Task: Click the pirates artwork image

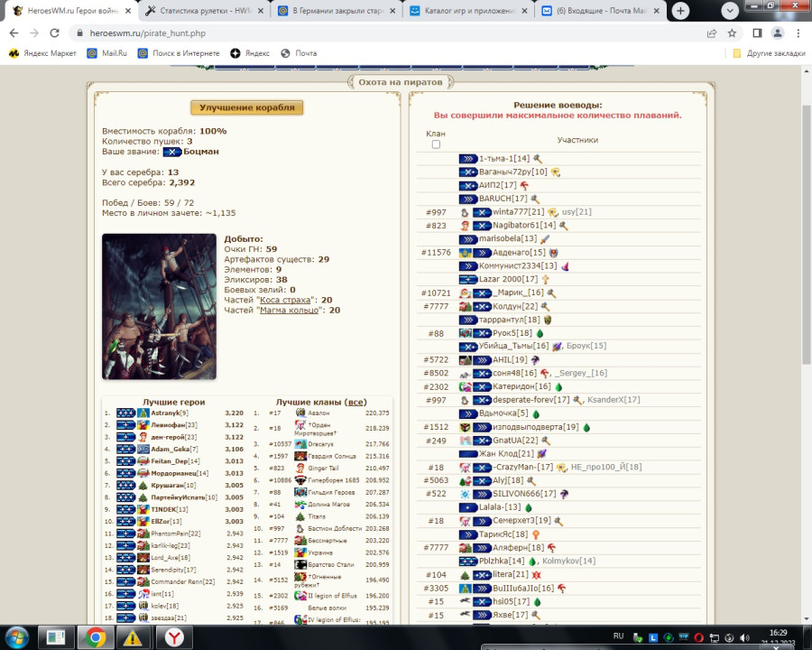Action: (x=159, y=307)
